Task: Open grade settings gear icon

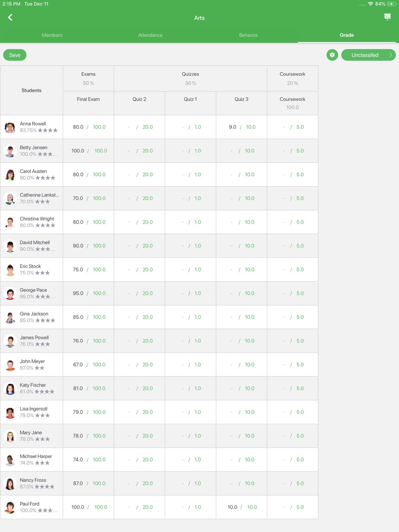Action: 332,55
